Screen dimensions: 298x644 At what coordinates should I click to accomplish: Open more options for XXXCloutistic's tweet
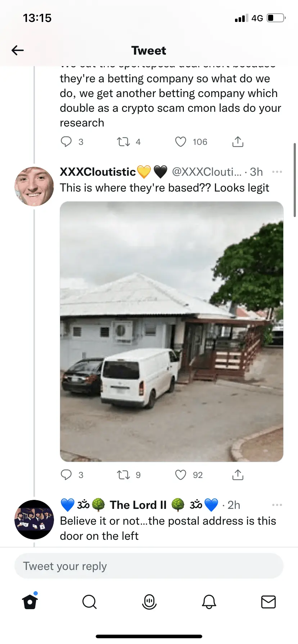click(277, 172)
